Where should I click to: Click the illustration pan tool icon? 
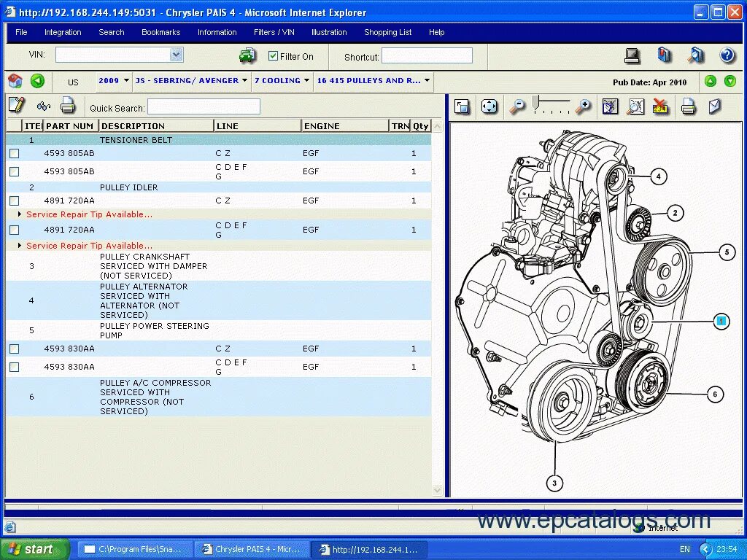610,106
